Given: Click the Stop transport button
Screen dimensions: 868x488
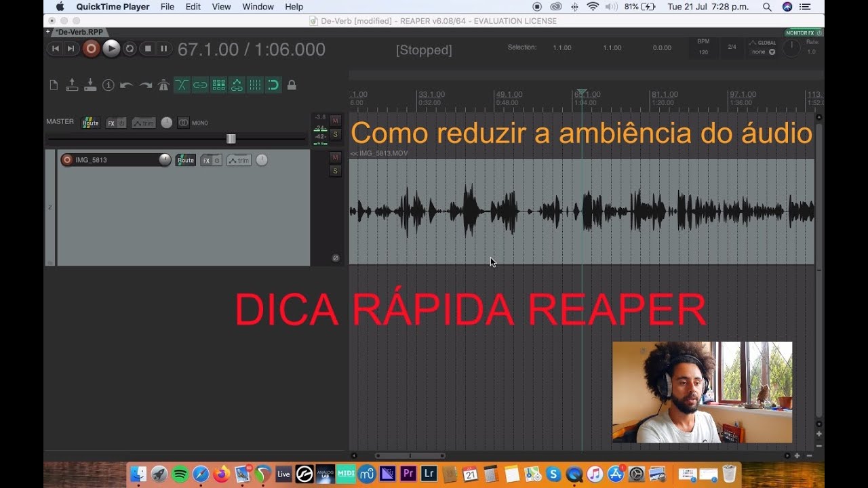Looking at the screenshot, I should click(x=148, y=49).
